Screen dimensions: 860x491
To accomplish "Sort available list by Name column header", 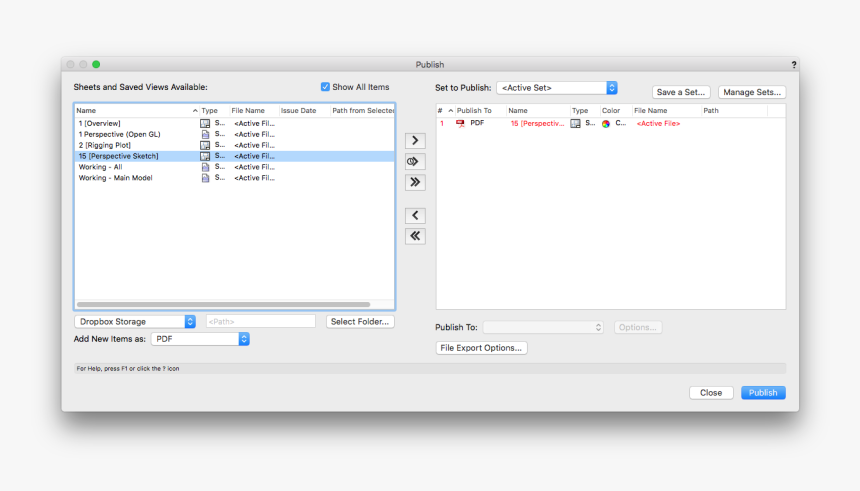I will tap(135, 110).
